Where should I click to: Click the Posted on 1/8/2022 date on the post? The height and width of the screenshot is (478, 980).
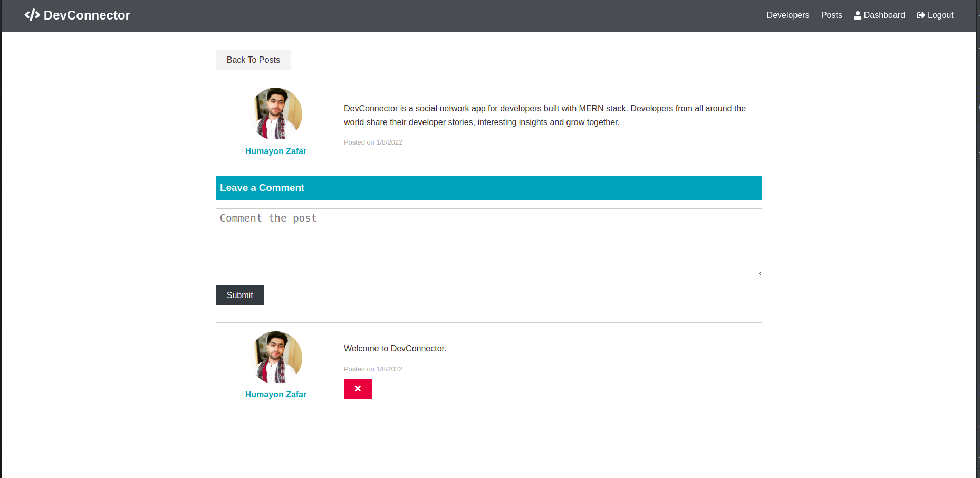click(373, 142)
